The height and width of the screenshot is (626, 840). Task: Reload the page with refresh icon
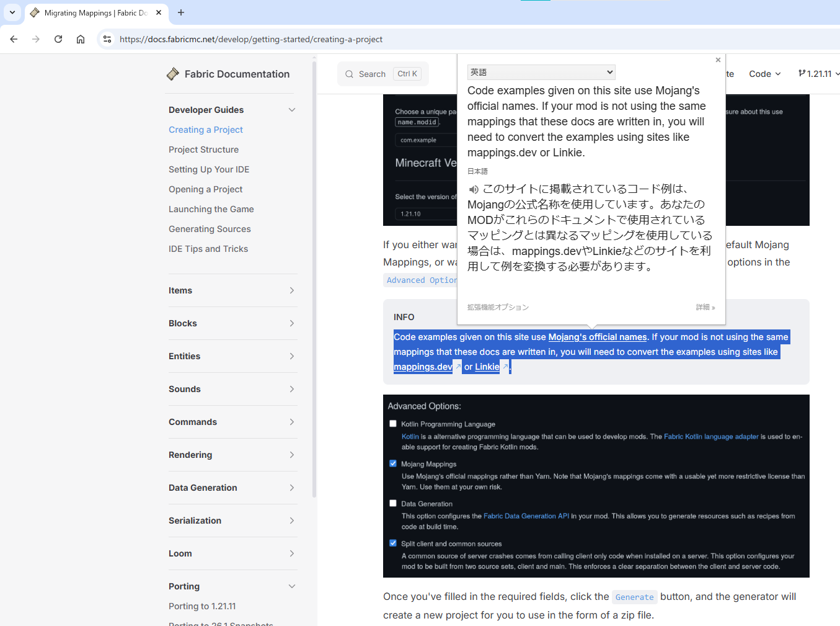pyautogui.click(x=58, y=39)
